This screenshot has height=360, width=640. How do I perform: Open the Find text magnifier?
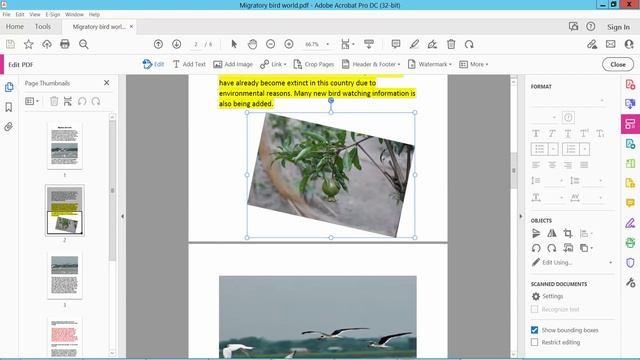[x=84, y=44]
